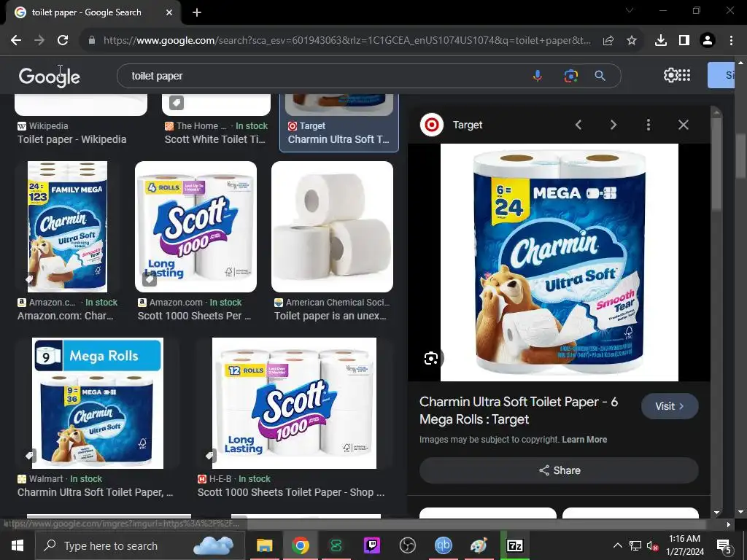Viewport: 747px width, 560px height.
Task: Open the Chrome profile avatar icon
Action: (708, 41)
